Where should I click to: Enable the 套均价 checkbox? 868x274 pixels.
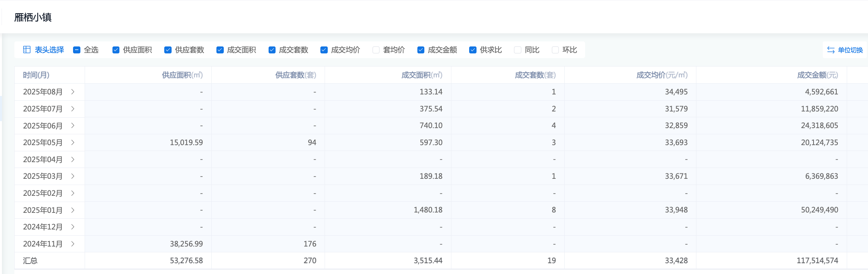point(376,50)
